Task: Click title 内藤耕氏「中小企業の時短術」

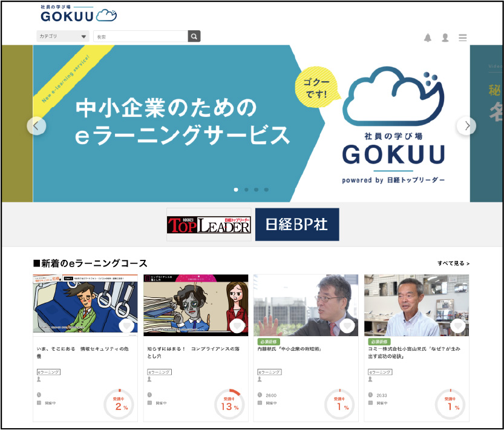Action: pyautogui.click(x=289, y=349)
